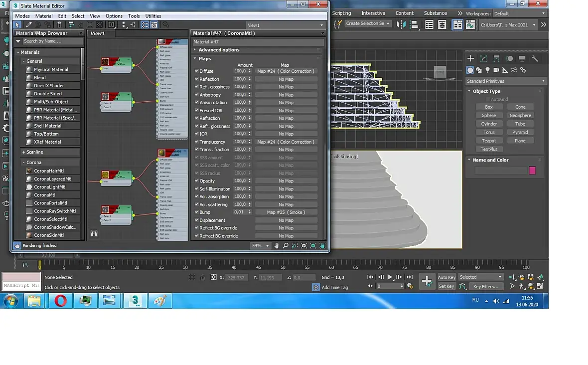Open the Workspaces Default dropdown

coord(519,13)
